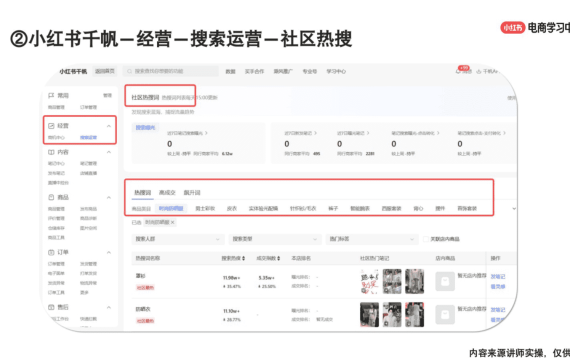The width and height of the screenshot is (570, 360).
Task: Click the 防晒衣 hot word name
Action: [143, 309]
